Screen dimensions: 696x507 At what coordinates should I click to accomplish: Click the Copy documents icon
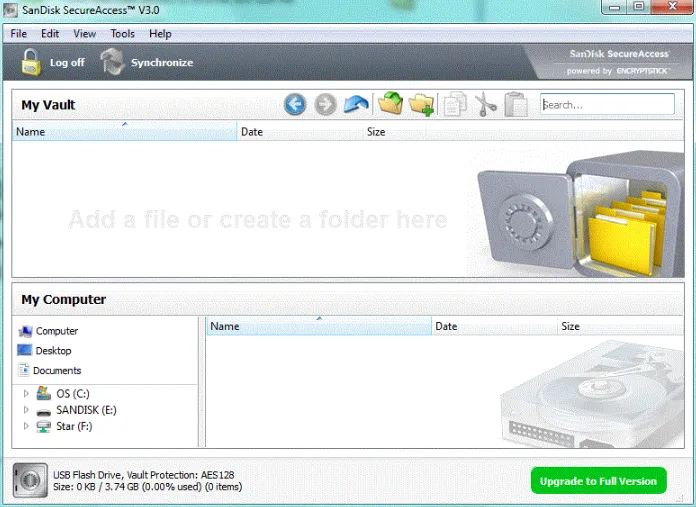coord(455,104)
